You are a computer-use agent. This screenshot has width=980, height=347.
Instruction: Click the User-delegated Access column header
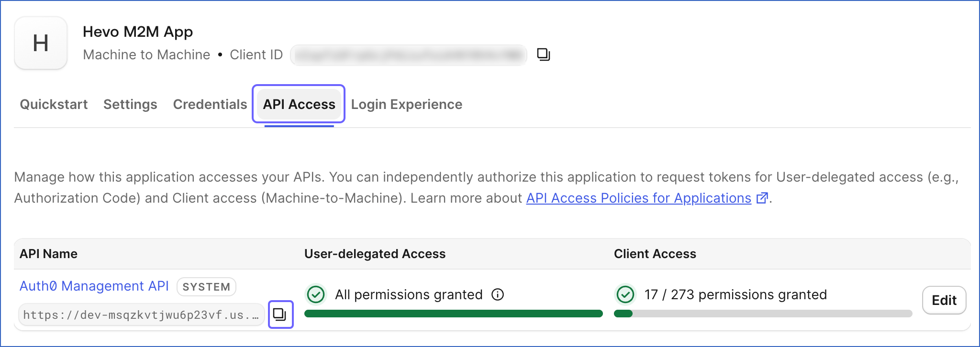(x=375, y=254)
